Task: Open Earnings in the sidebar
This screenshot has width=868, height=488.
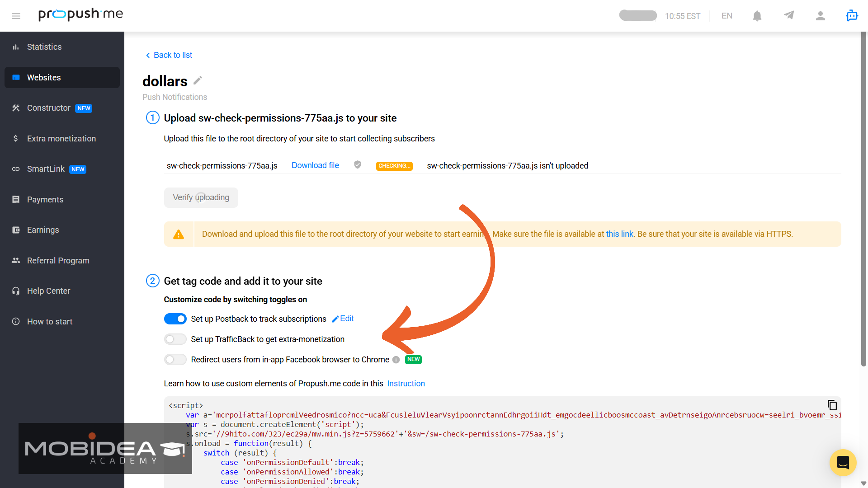Action: (x=62, y=230)
